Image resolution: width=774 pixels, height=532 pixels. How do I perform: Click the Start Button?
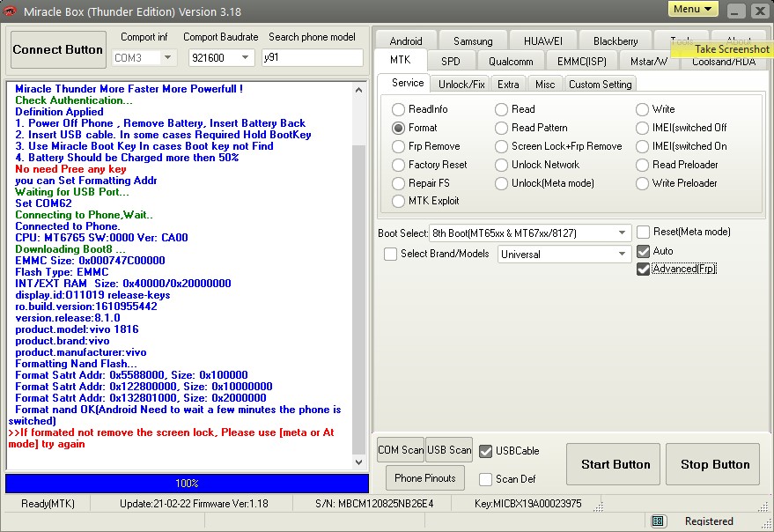tap(615, 464)
